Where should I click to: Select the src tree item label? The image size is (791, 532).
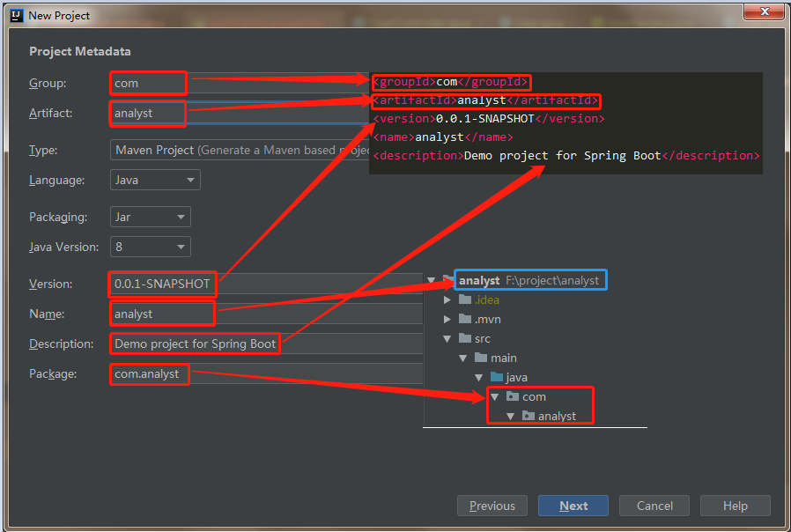point(483,339)
